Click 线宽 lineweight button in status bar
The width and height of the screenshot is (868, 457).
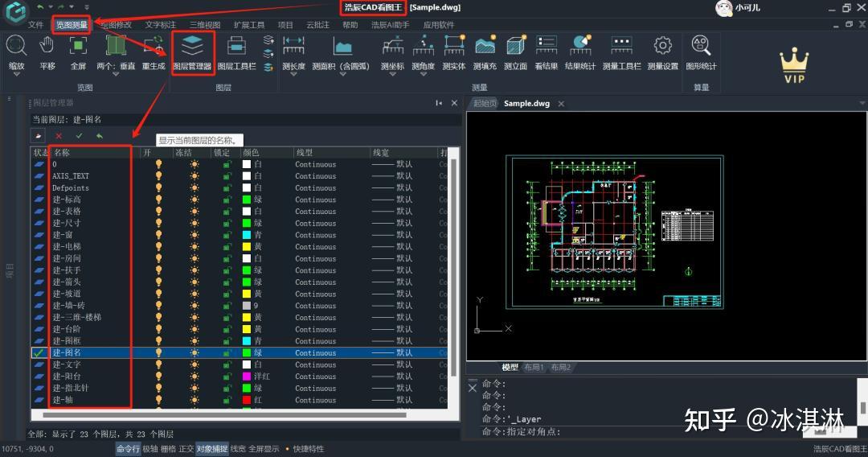238,449
